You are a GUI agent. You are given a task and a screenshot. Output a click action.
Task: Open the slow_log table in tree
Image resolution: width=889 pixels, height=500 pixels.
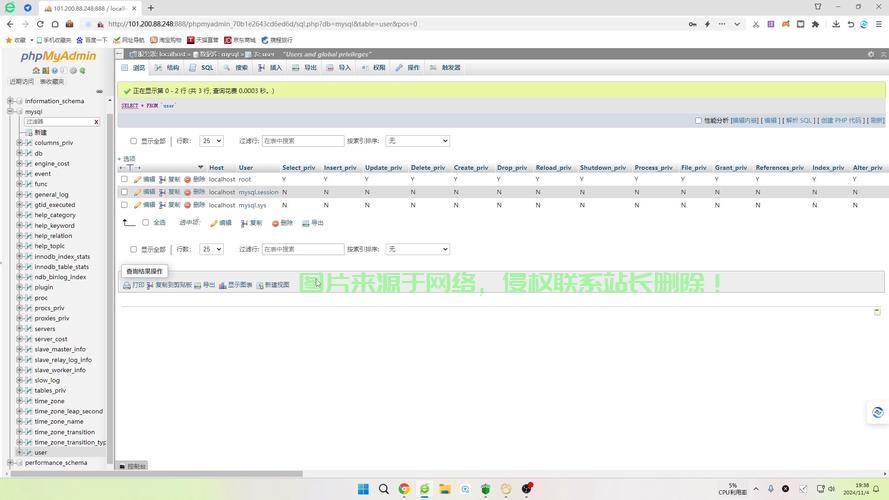point(47,380)
